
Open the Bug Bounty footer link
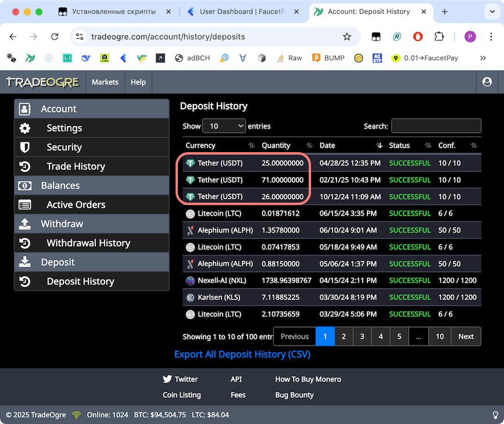[294, 395]
